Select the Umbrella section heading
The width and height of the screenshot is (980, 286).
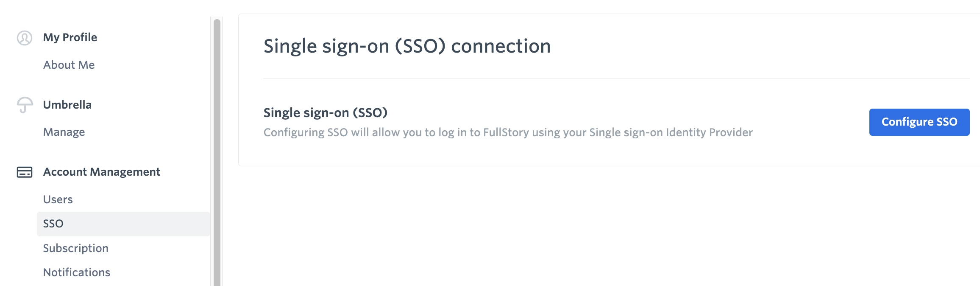[x=67, y=105]
